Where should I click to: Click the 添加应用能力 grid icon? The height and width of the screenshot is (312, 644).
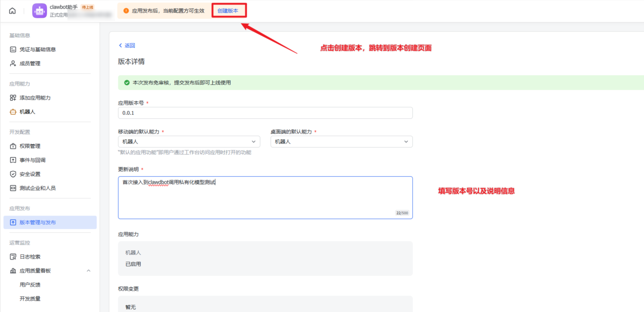coord(13,98)
